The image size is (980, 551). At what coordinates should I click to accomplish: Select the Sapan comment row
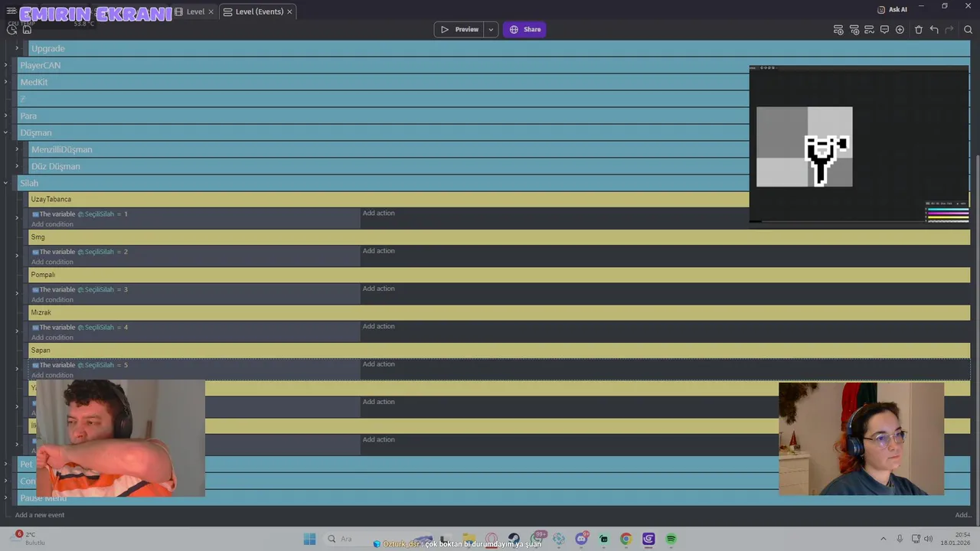(x=499, y=350)
